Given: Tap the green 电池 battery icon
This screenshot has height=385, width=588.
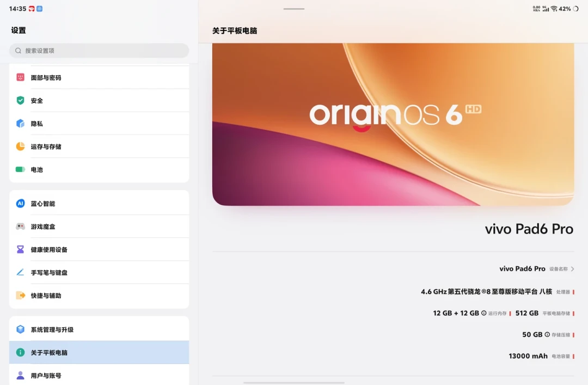Looking at the screenshot, I should coord(20,169).
